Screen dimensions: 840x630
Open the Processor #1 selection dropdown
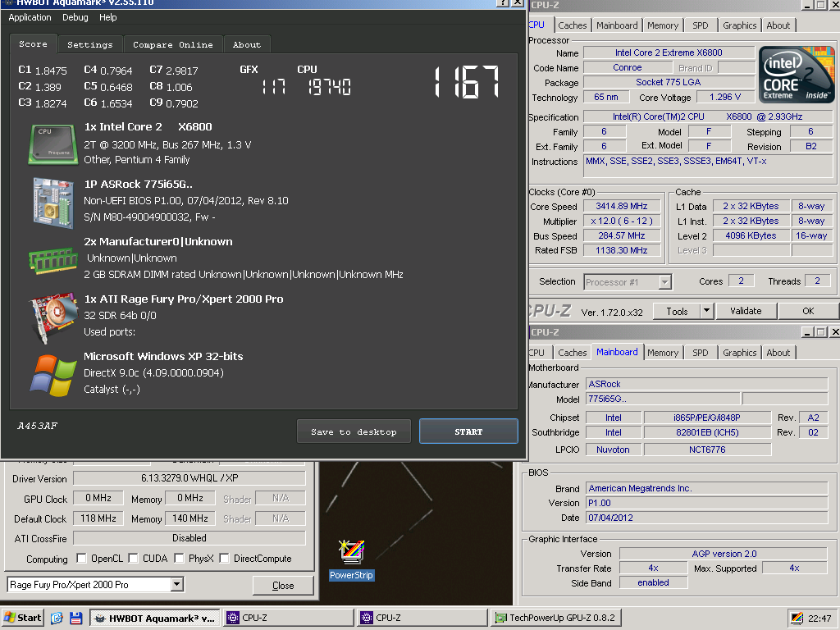664,282
